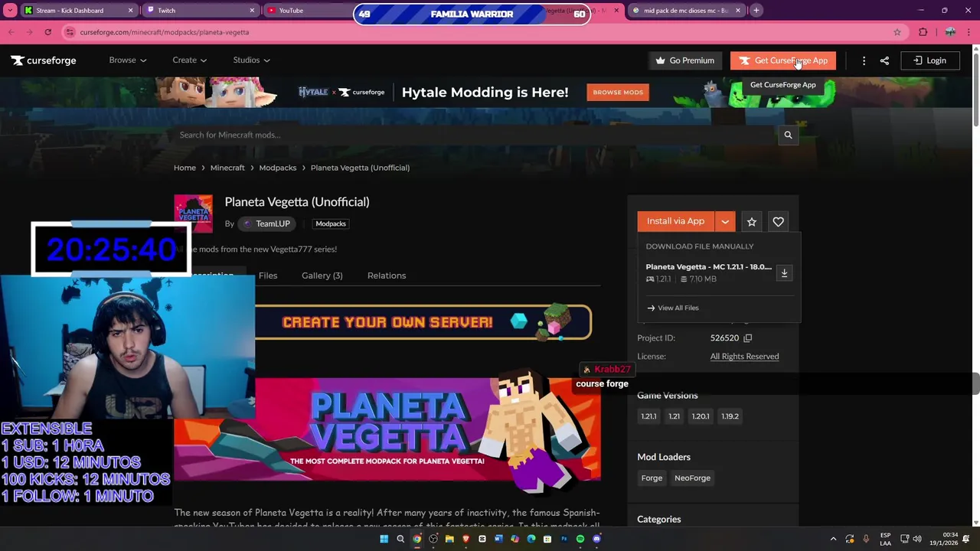Open a new browser tab
The height and width of the screenshot is (551, 980).
[756, 11]
